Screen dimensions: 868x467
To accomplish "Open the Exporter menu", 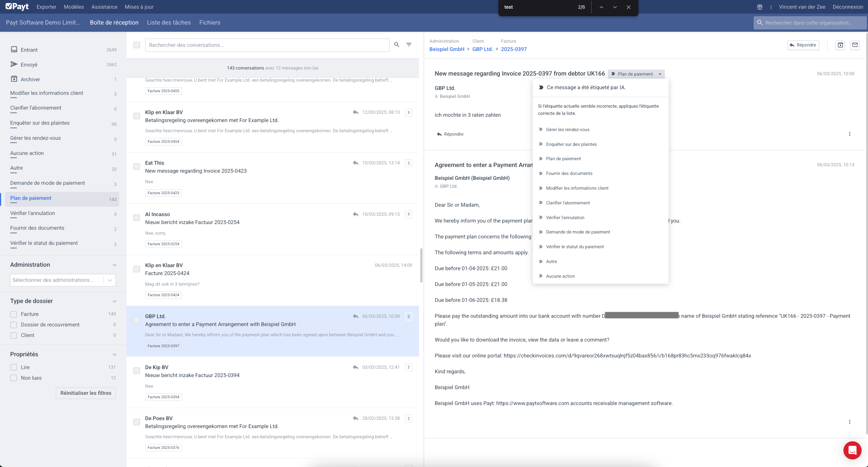I will tap(46, 7).
